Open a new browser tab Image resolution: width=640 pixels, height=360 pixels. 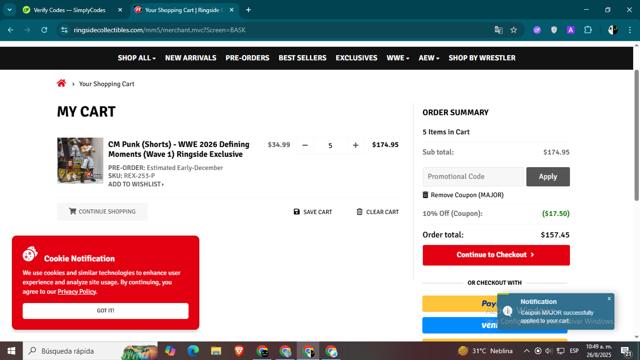pyautogui.click(x=248, y=10)
